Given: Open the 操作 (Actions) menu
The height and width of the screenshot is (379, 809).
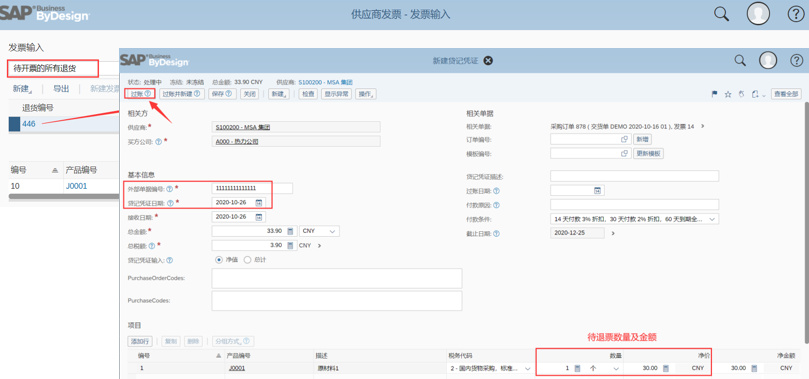Looking at the screenshot, I should click(x=366, y=94).
